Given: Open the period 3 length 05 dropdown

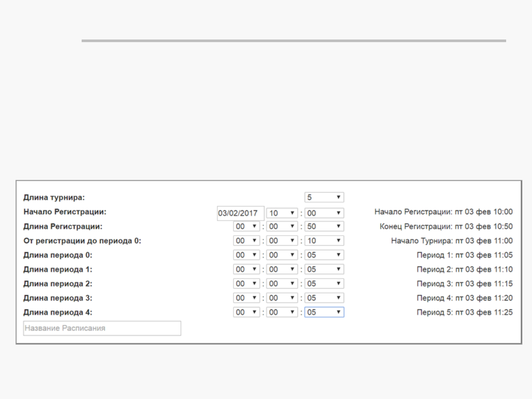Looking at the screenshot, I should point(324,298).
